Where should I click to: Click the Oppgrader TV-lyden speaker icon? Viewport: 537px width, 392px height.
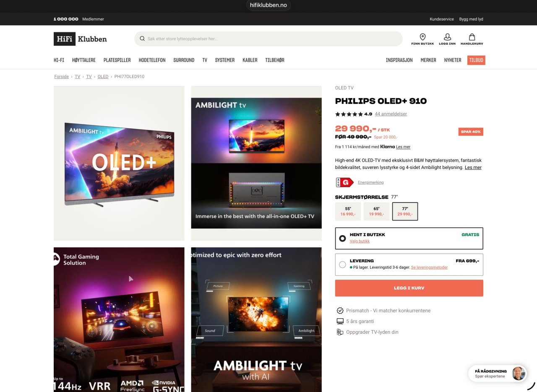click(340, 332)
